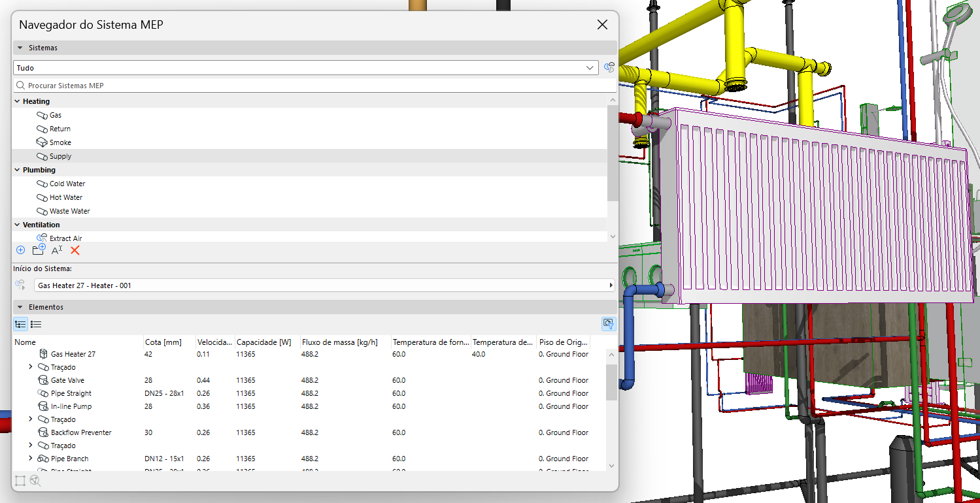Switch elements to hierarchical tree view
The image size is (980, 503).
click(x=20, y=324)
